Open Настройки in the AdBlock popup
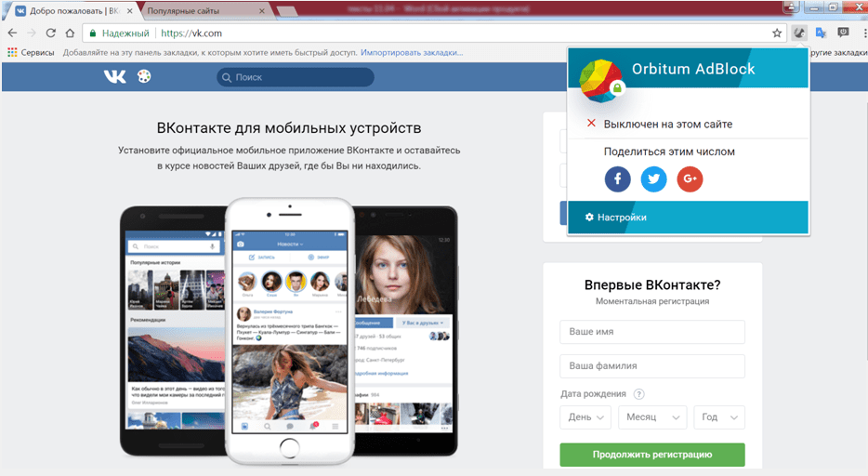The image size is (868, 476). (x=622, y=217)
